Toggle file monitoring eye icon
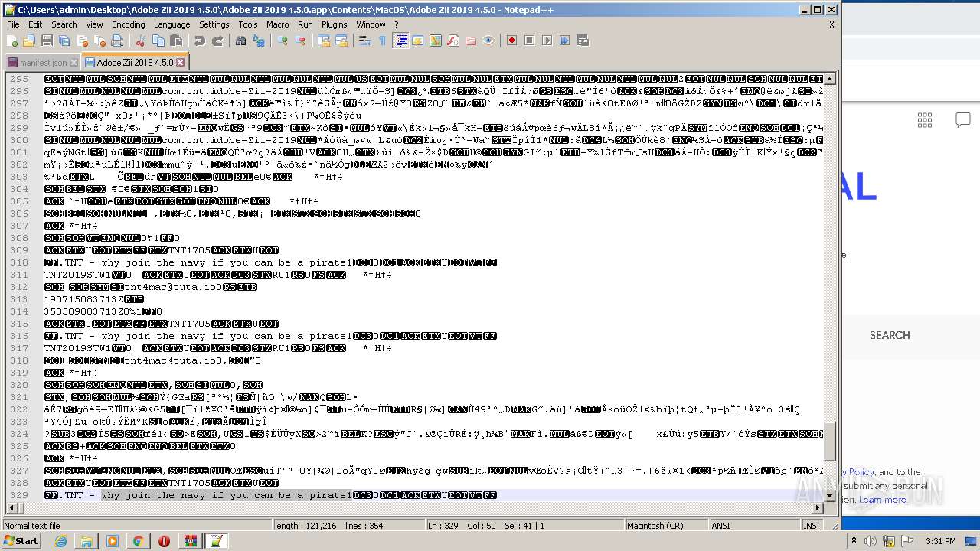 (488, 41)
